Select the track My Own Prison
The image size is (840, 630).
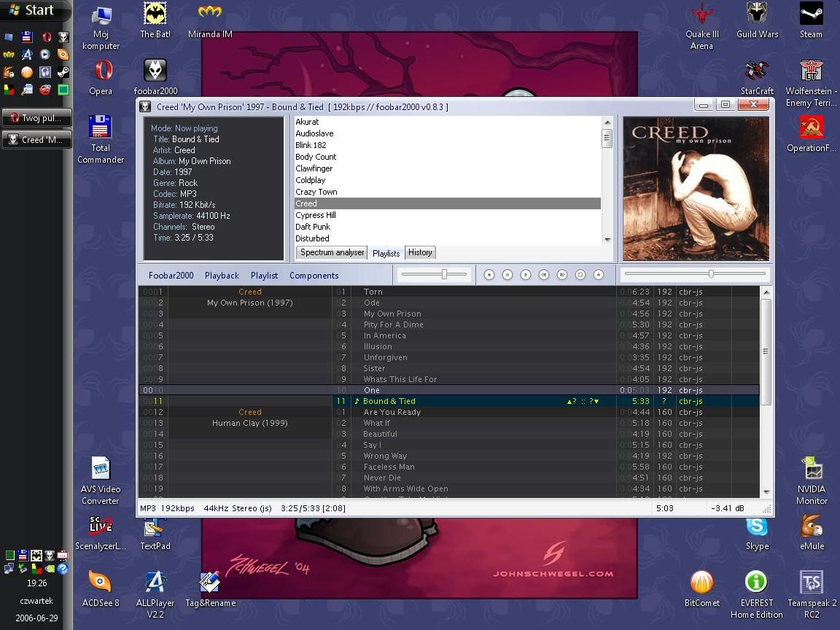pos(448,314)
